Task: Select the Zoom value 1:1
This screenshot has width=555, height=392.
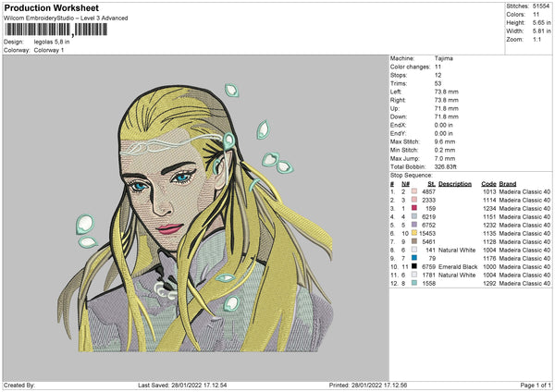Action: pos(536,39)
